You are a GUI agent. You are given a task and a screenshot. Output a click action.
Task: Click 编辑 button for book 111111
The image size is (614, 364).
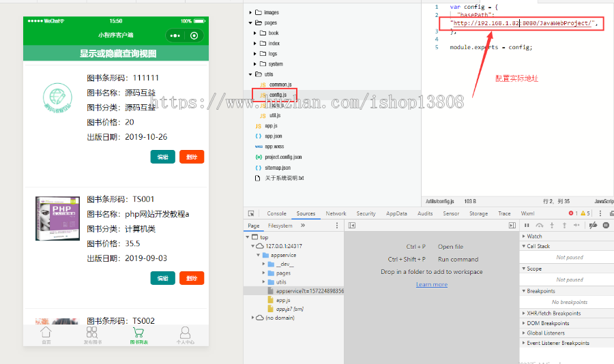tap(162, 157)
